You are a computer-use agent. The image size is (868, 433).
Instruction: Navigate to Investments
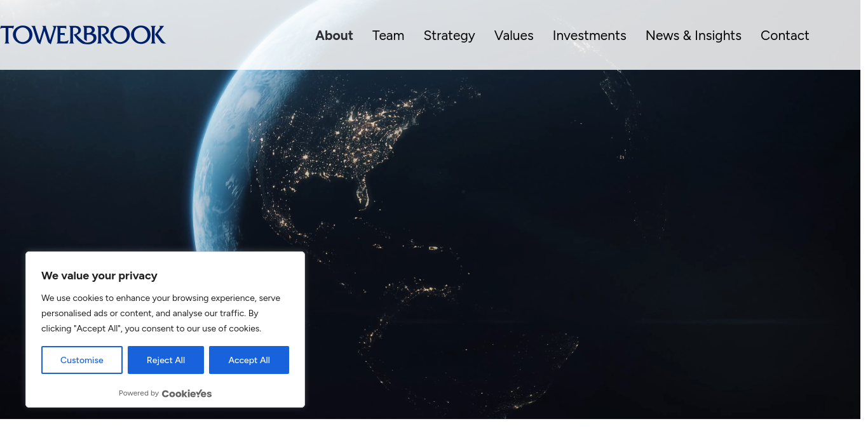(589, 36)
